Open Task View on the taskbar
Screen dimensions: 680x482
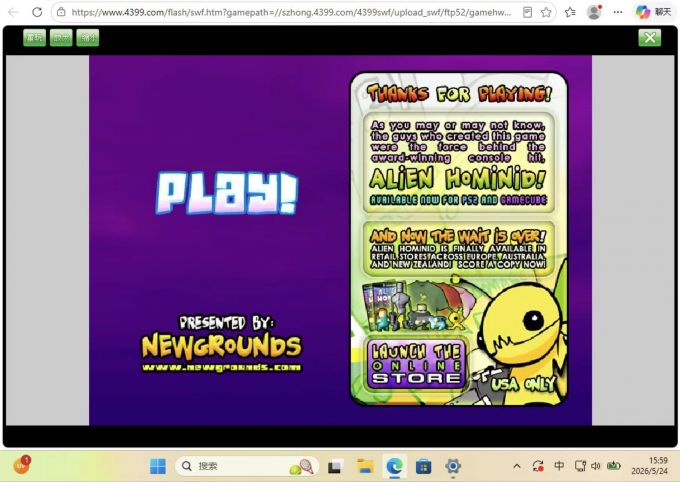336,466
